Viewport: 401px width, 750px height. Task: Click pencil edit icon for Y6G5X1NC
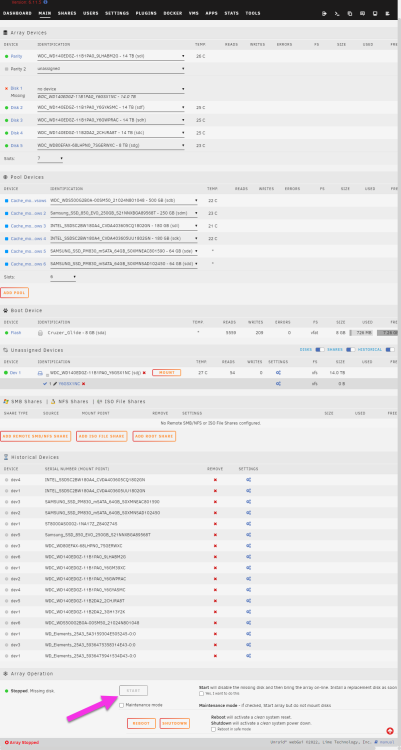[55, 384]
